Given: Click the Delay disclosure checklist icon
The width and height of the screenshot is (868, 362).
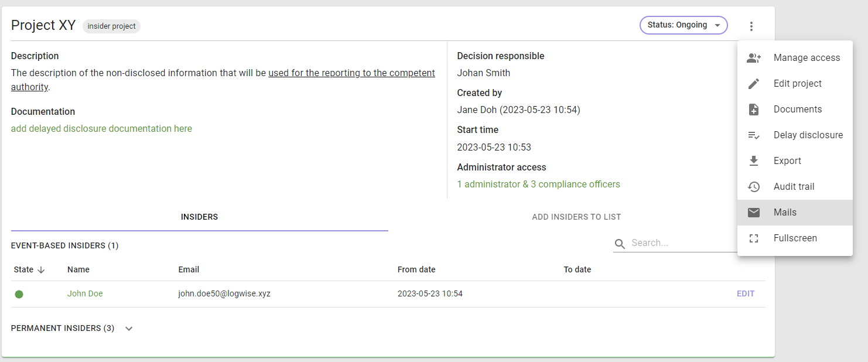Looking at the screenshot, I should pos(754,135).
